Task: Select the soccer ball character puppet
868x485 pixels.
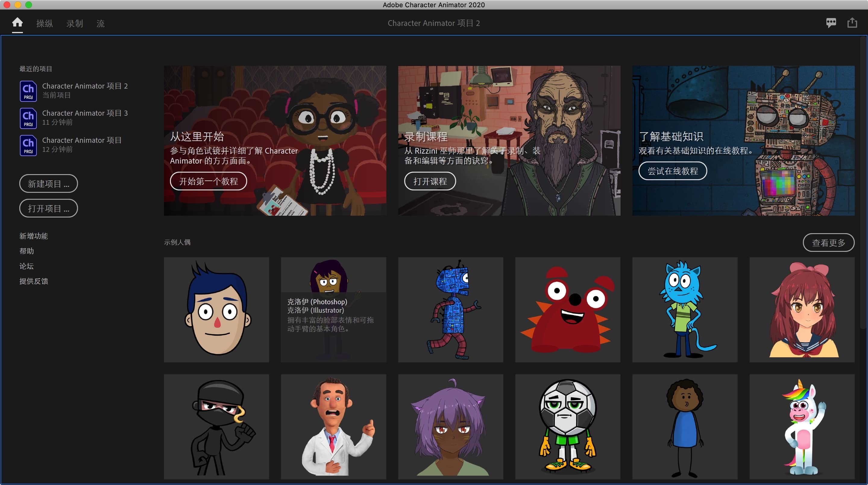Action: tap(568, 427)
